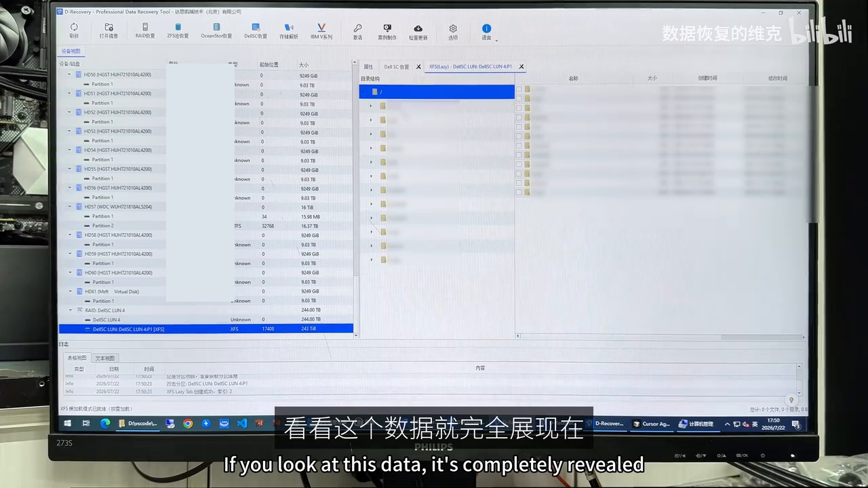Screen dimensions: 868x488
Task: Start the OceanStor恢复 tool
Action: tap(216, 30)
